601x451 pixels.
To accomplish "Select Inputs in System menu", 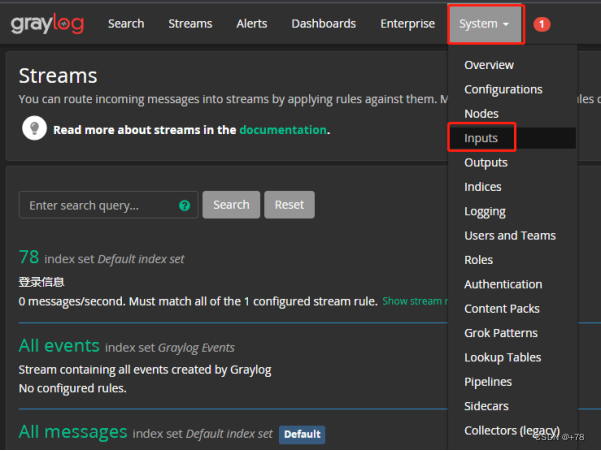I will coord(481,138).
